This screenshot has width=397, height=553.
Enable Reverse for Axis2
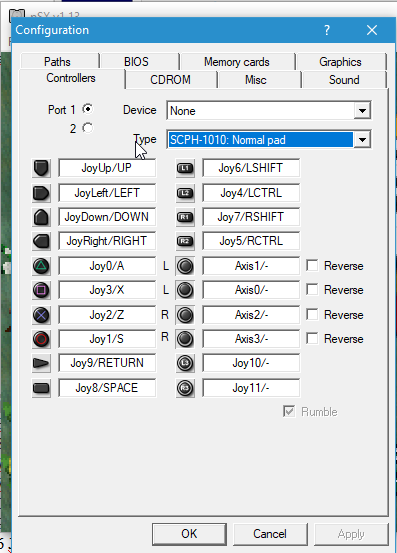coord(312,314)
